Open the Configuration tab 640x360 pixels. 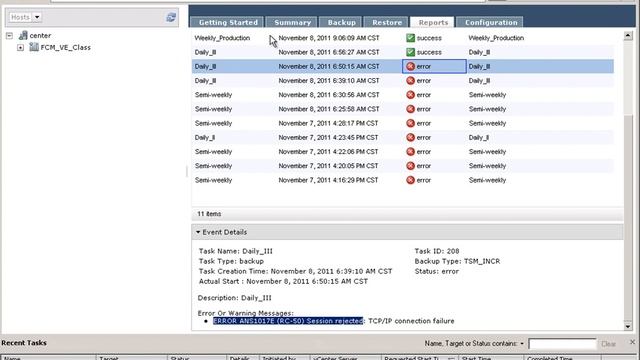pyautogui.click(x=491, y=22)
